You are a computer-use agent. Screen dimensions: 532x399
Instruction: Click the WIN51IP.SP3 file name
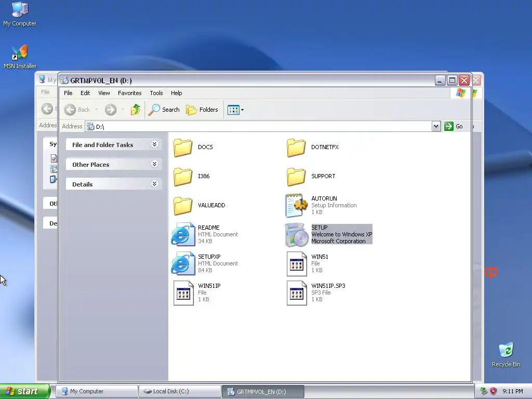328,286
